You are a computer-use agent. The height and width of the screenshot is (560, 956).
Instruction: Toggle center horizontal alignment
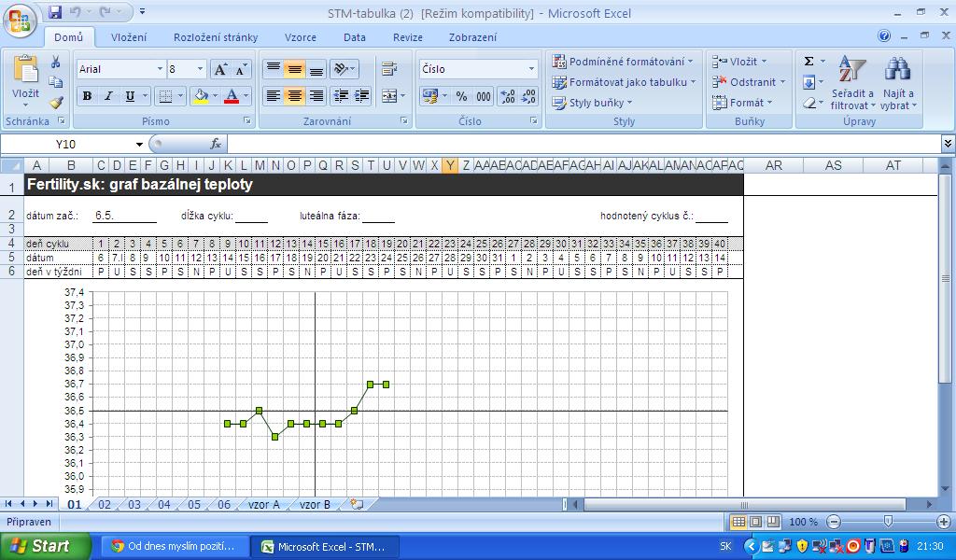pyautogui.click(x=294, y=96)
